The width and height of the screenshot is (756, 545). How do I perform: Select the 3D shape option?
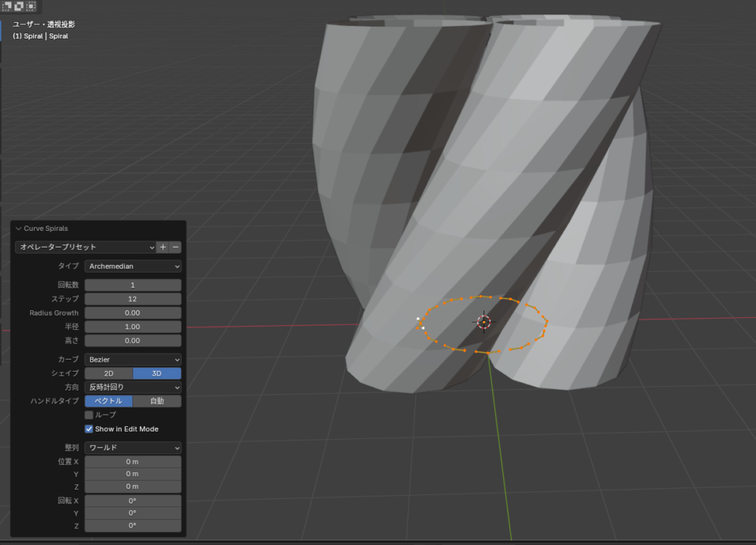(157, 373)
